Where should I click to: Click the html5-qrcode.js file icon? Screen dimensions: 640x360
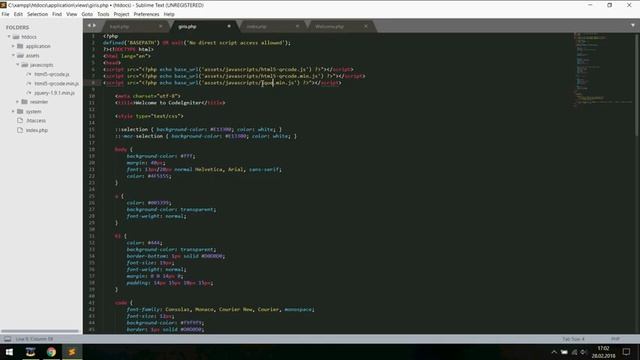[29, 74]
